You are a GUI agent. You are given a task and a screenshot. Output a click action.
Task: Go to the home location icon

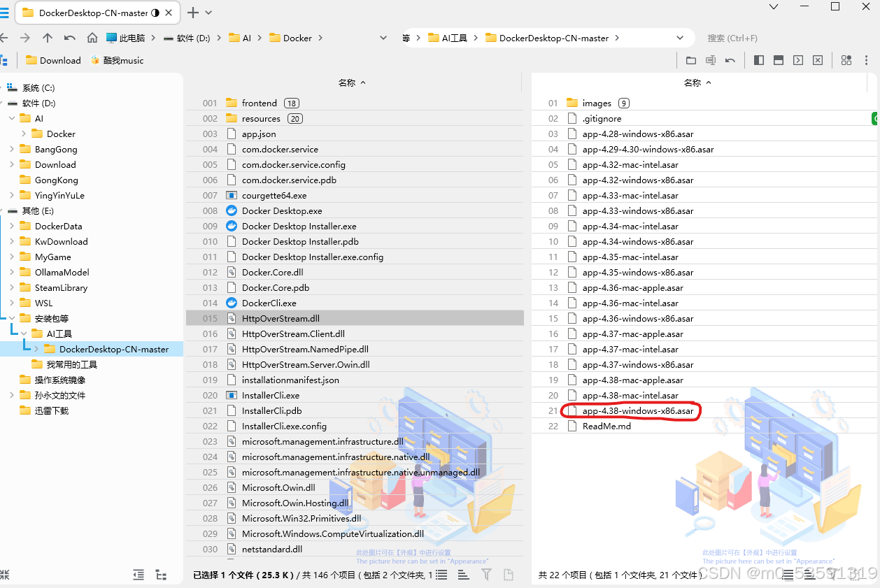coord(92,38)
